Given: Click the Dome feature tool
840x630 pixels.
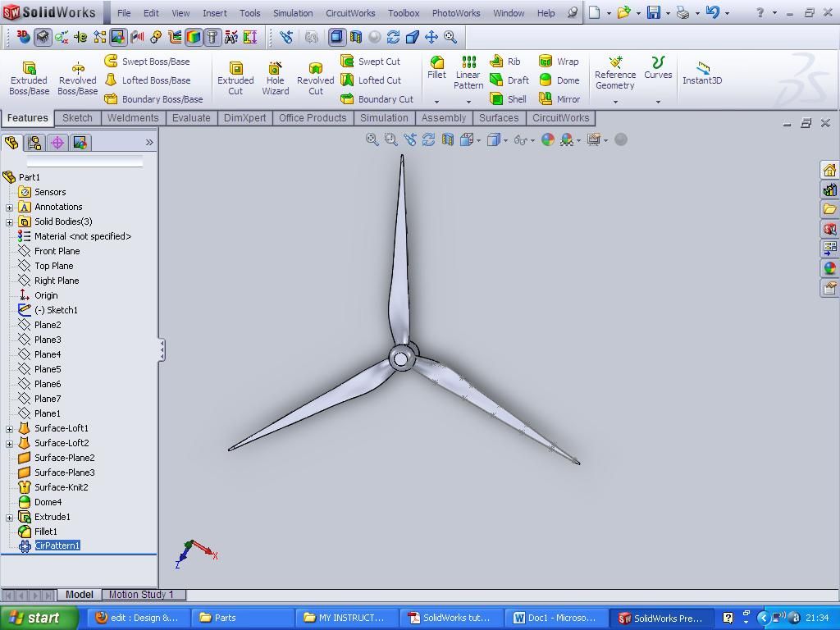Looking at the screenshot, I should [559, 80].
